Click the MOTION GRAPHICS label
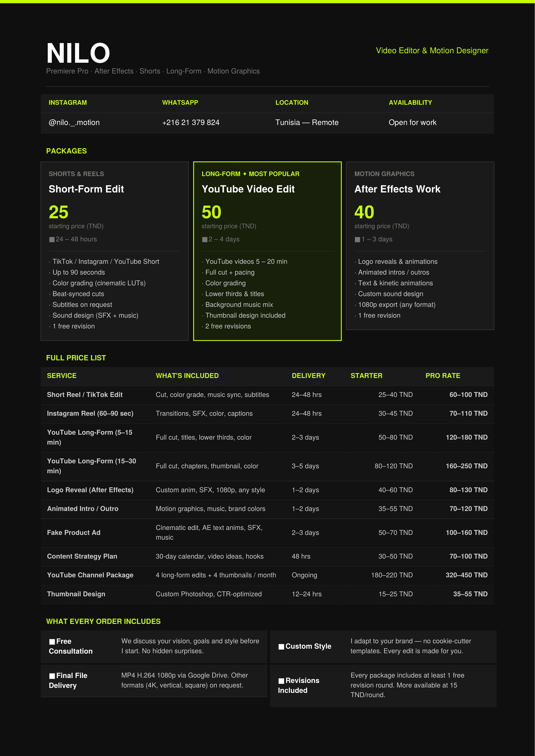Screen dimensions: 535x756 click(x=384, y=174)
